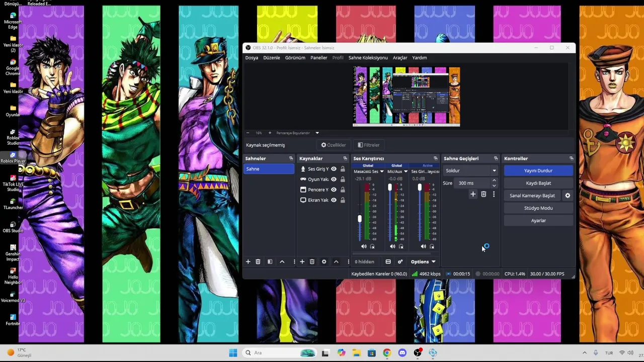Open scene filters icon in Sahneler panel

click(270, 261)
